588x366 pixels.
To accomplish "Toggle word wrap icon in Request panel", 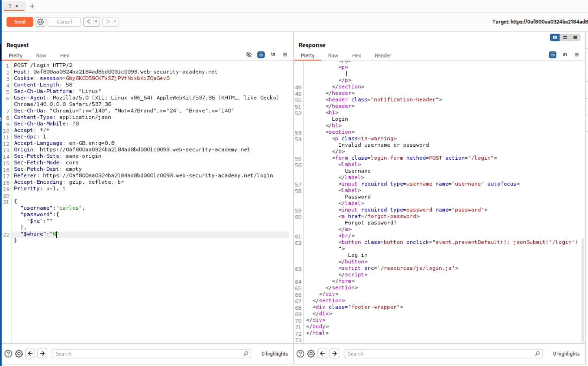I will coord(261,55).
